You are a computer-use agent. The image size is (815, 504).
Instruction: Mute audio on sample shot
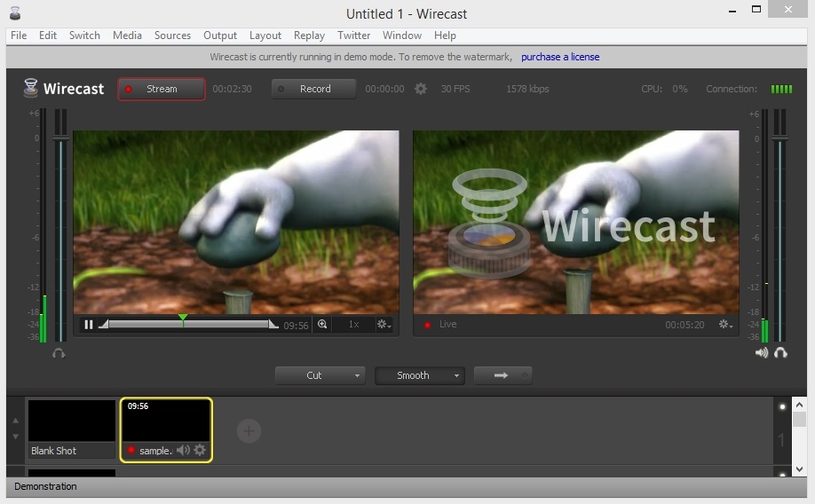pos(183,450)
